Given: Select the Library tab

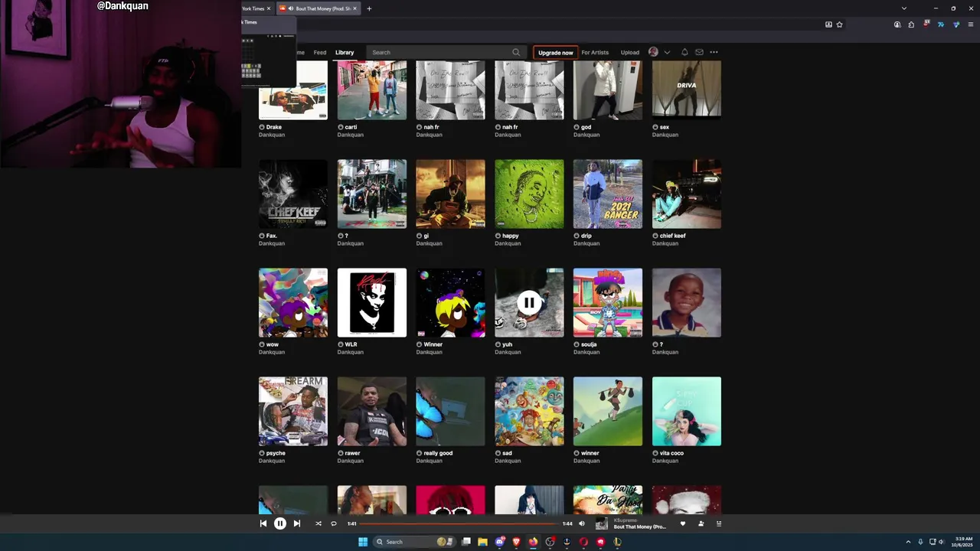Looking at the screenshot, I should (x=345, y=52).
